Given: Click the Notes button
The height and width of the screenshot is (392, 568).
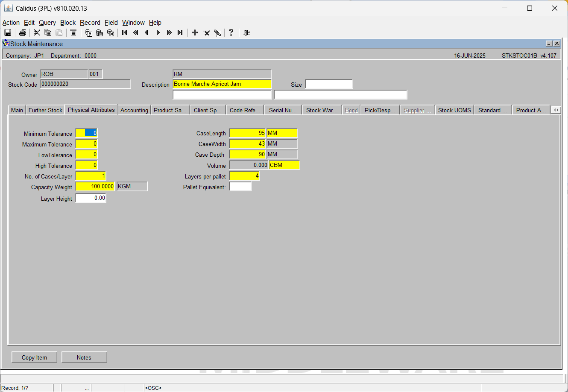Looking at the screenshot, I should tap(84, 357).
